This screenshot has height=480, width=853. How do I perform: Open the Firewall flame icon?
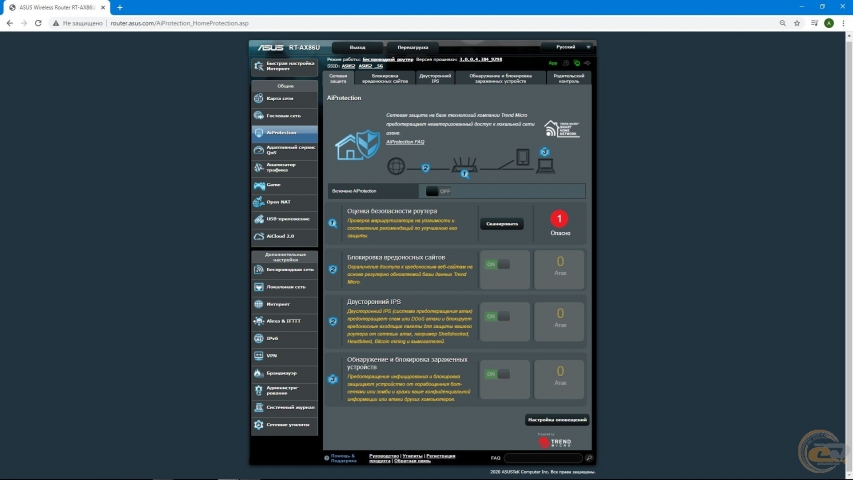[x=258, y=373]
